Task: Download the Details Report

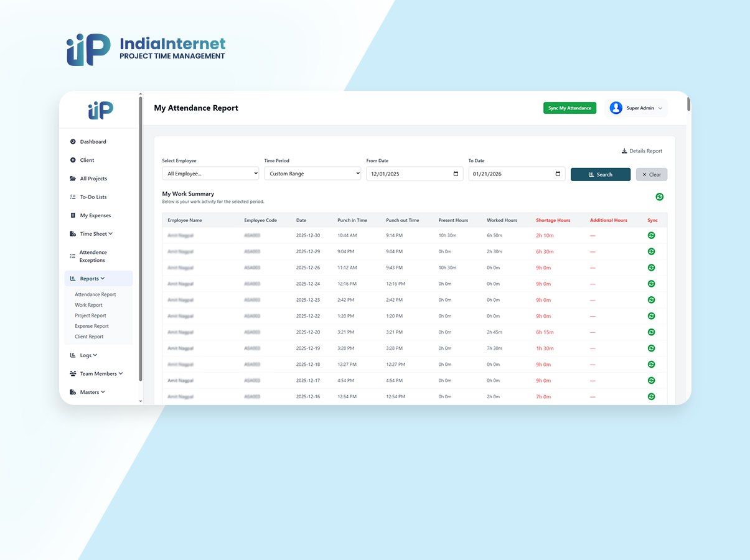Action: (x=642, y=151)
